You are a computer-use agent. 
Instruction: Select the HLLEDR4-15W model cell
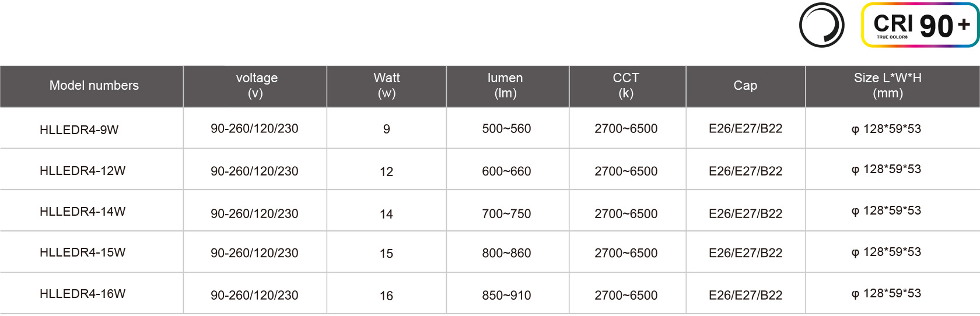click(x=83, y=252)
